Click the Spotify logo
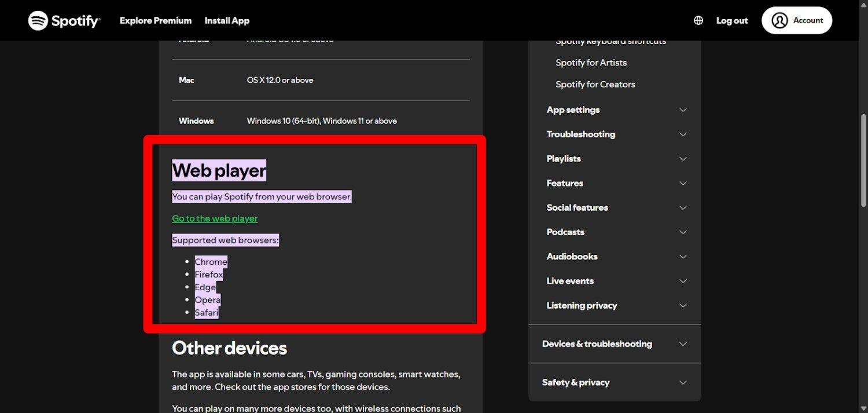This screenshot has height=413, width=868. coord(64,20)
